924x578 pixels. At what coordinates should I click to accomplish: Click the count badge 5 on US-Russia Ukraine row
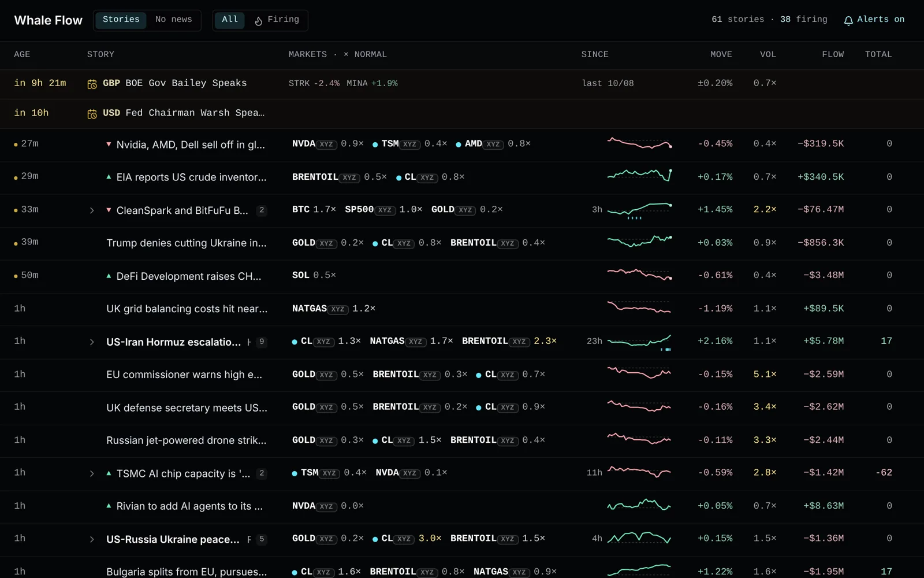(x=262, y=539)
